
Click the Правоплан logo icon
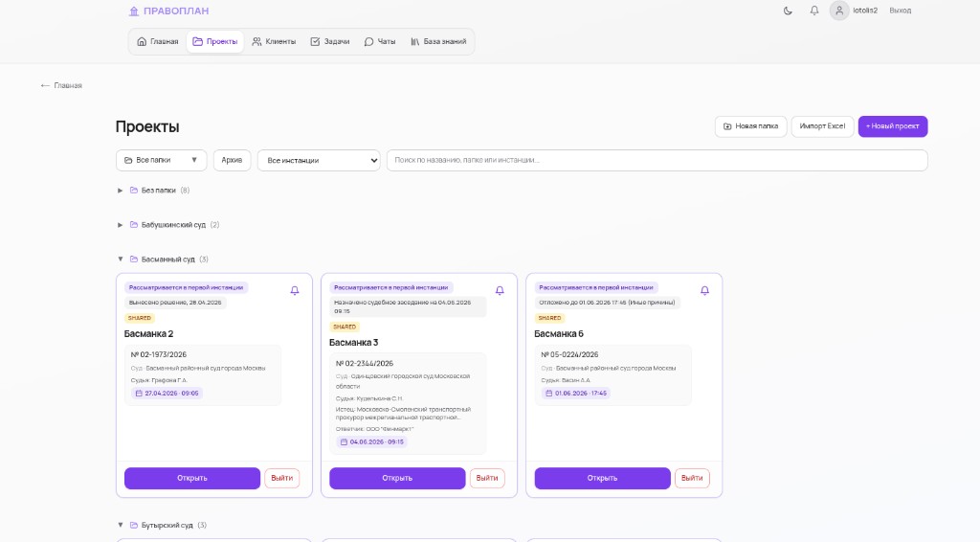coord(134,11)
